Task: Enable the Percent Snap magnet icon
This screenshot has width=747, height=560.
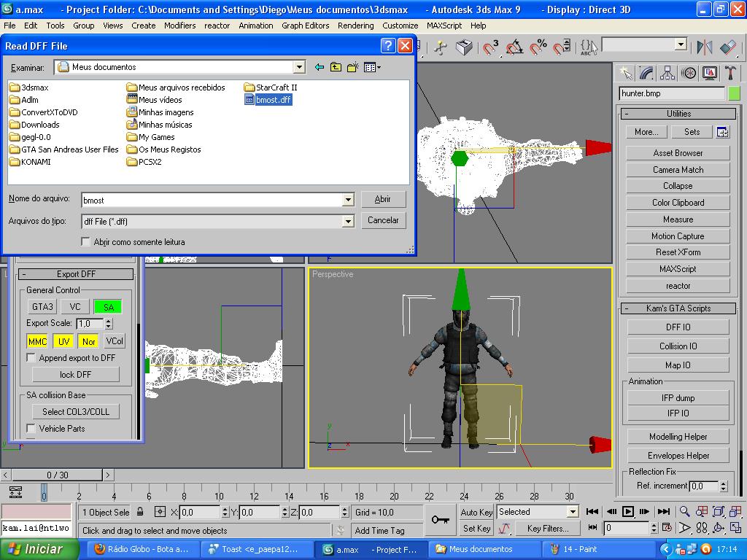Action: click(538, 47)
